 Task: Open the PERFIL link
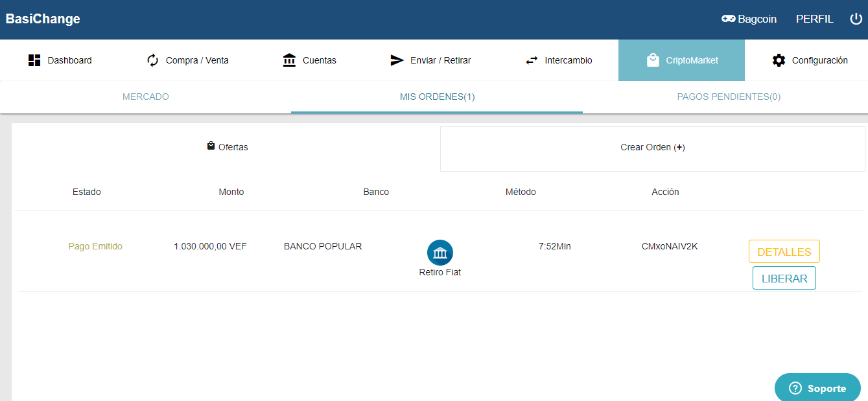[x=814, y=19]
